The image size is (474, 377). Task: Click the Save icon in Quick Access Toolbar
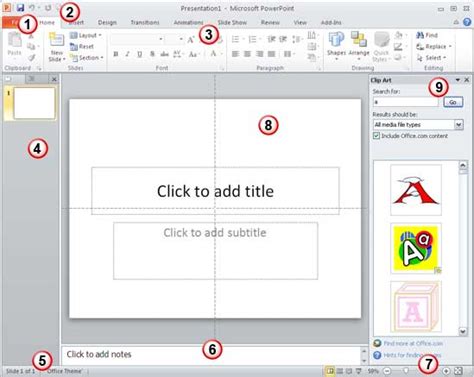(20, 8)
